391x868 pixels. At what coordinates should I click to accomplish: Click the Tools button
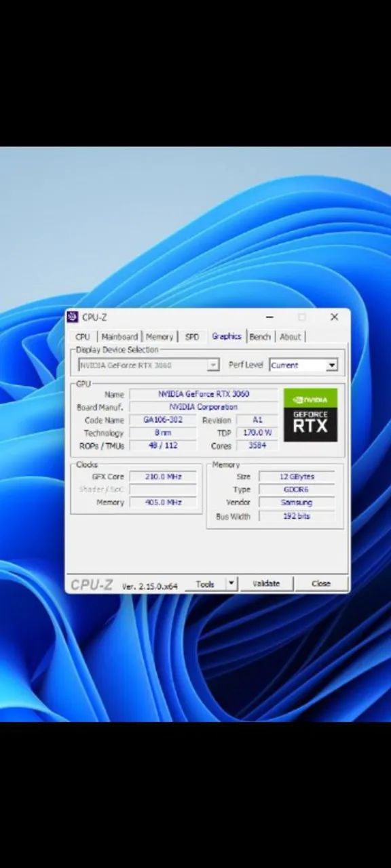tap(205, 583)
